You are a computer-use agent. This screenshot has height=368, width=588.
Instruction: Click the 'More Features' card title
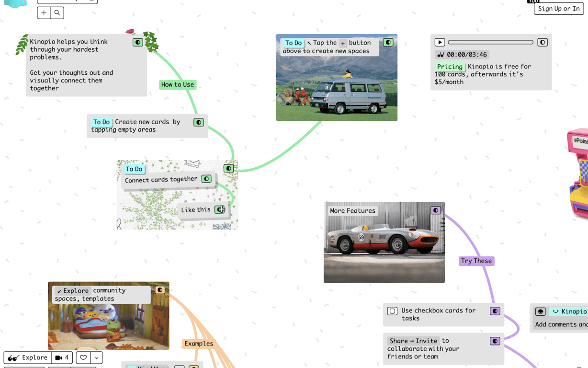352,210
